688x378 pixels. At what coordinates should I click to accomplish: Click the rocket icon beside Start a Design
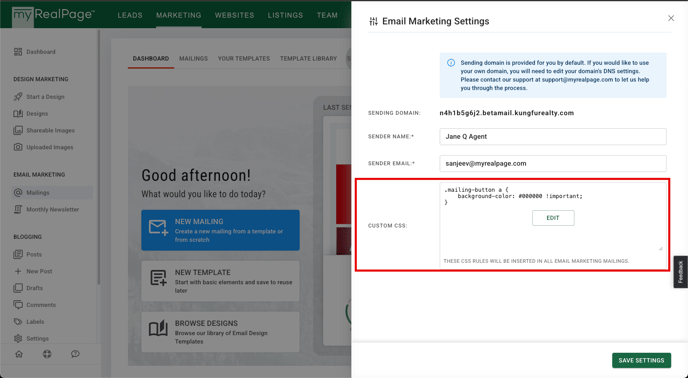(18, 97)
